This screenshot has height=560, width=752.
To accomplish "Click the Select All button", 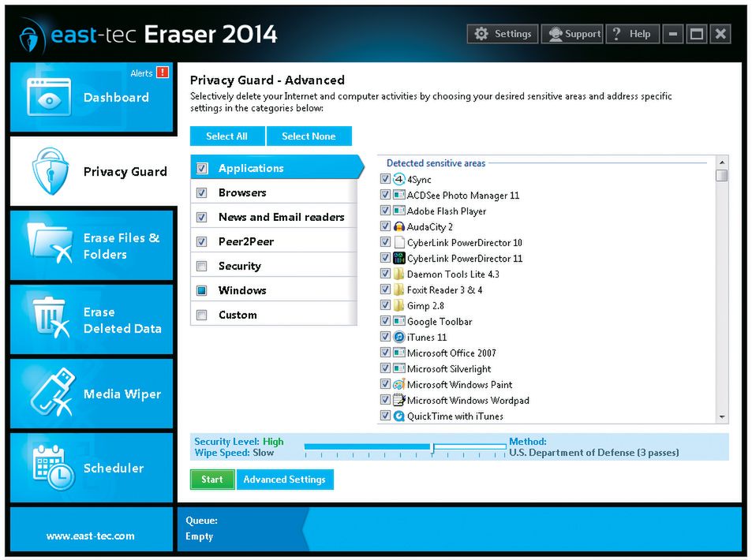I will point(227,136).
